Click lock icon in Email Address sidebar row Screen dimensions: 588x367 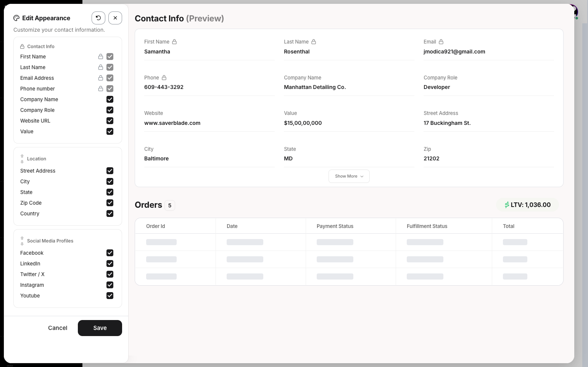(101, 78)
